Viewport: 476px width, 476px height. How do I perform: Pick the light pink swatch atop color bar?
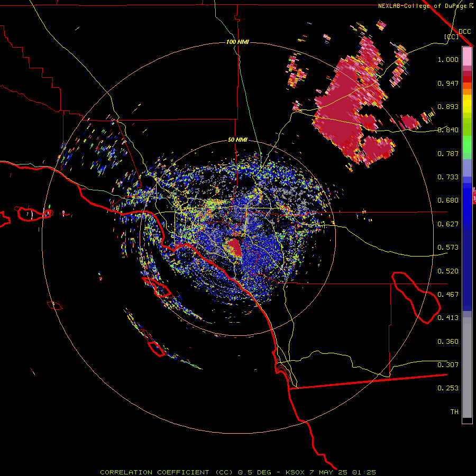[x=467, y=56]
